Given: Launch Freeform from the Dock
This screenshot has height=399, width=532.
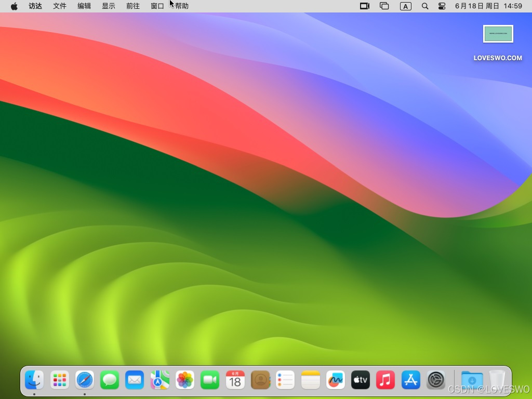Looking at the screenshot, I should [x=336, y=380].
